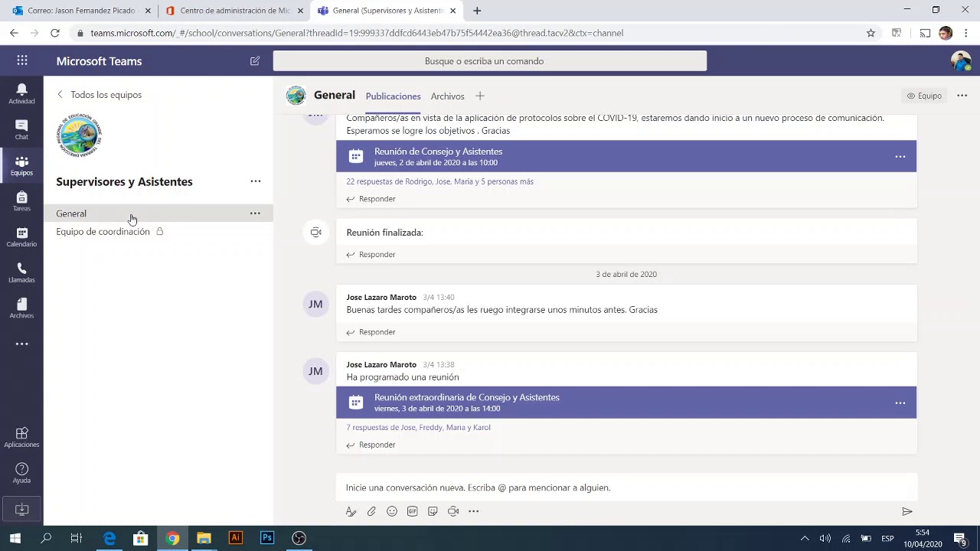Viewport: 980px width, 551px height.
Task: Switch to Centro de administración browser tab
Action: click(234, 11)
